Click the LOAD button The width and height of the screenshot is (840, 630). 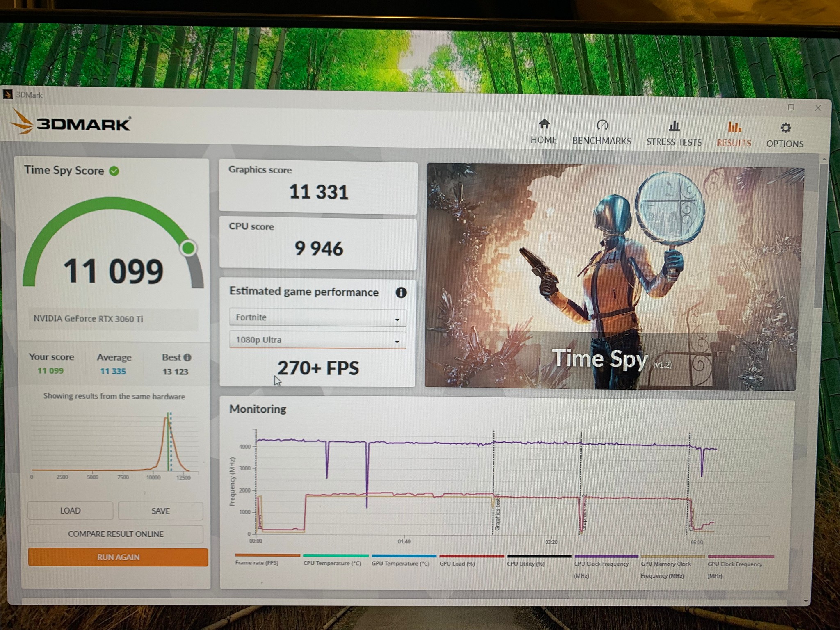70,511
